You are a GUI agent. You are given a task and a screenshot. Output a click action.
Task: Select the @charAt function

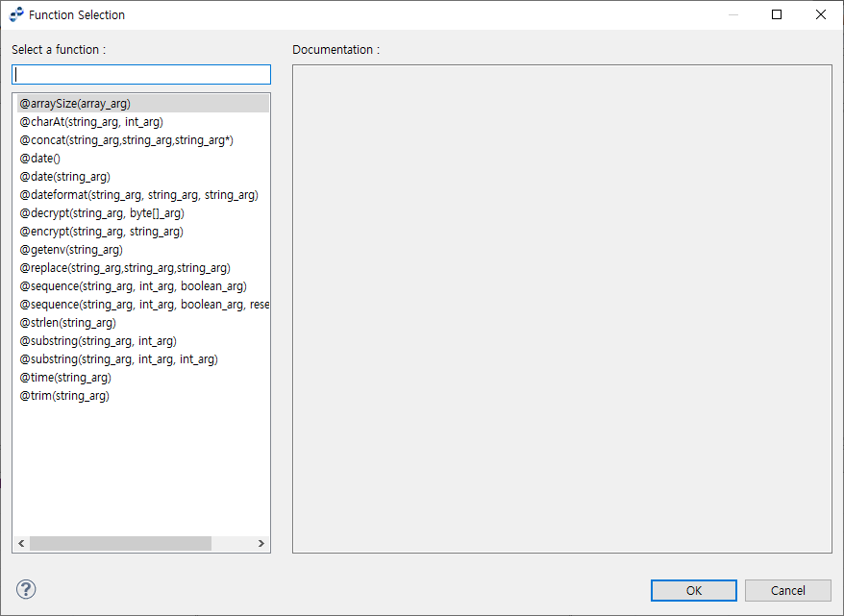click(89, 121)
